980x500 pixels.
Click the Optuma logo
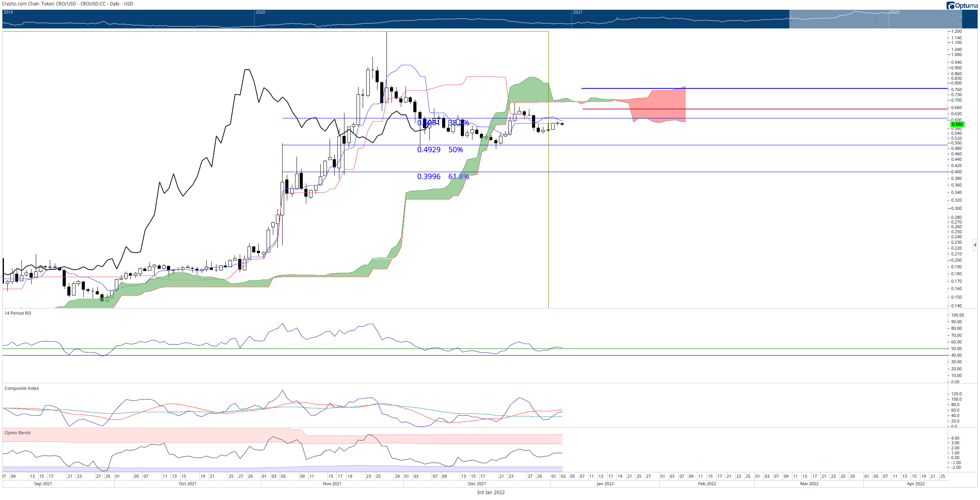pos(962,5)
